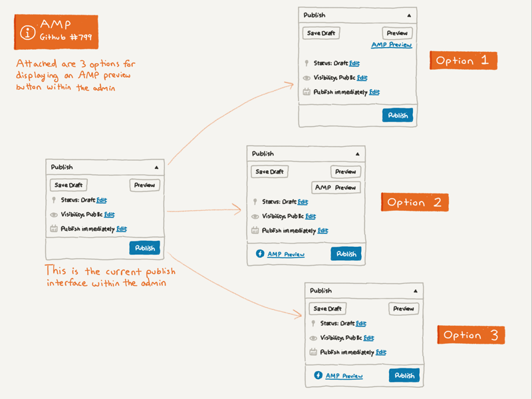
Task: Click Preview button in current interface panel
Action: [144, 185]
